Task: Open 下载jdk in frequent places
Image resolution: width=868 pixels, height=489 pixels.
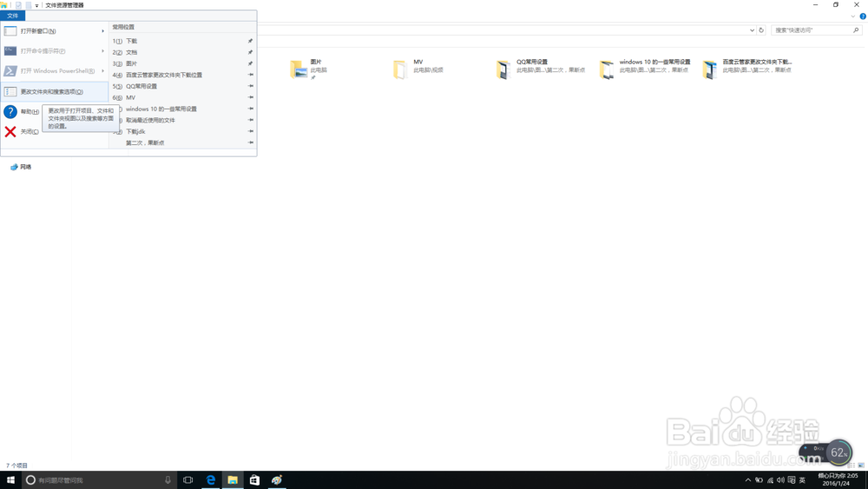Action: tap(182, 131)
